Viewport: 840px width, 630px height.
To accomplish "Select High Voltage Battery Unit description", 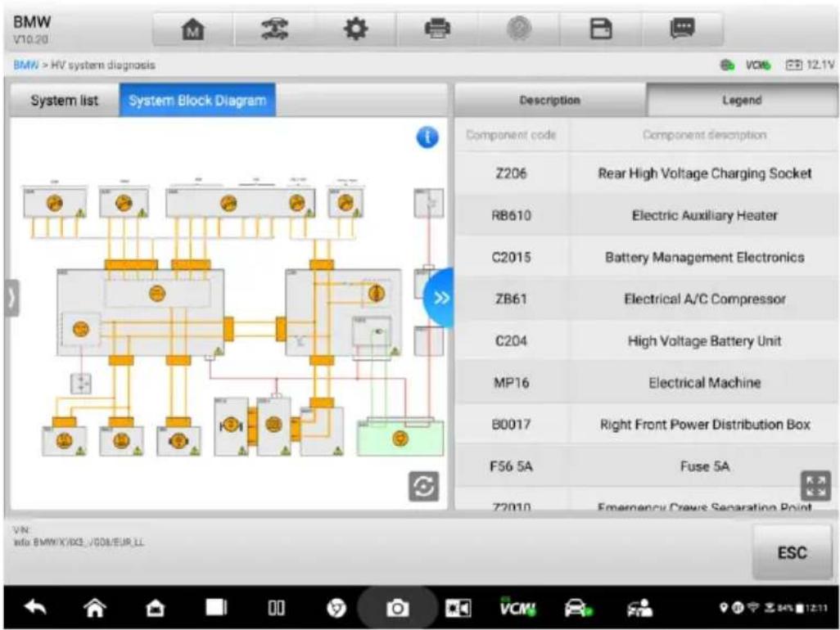I will 704,341.
